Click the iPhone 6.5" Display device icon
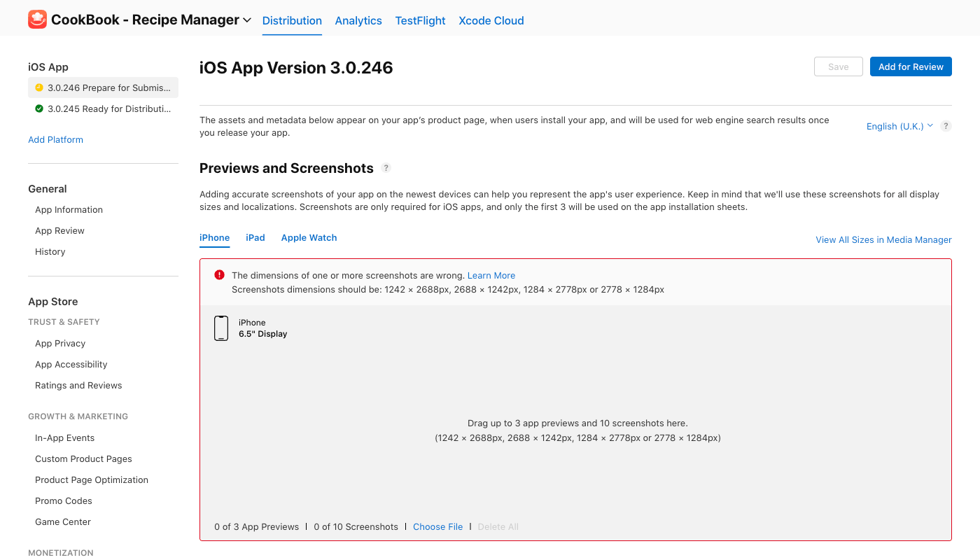 221,328
